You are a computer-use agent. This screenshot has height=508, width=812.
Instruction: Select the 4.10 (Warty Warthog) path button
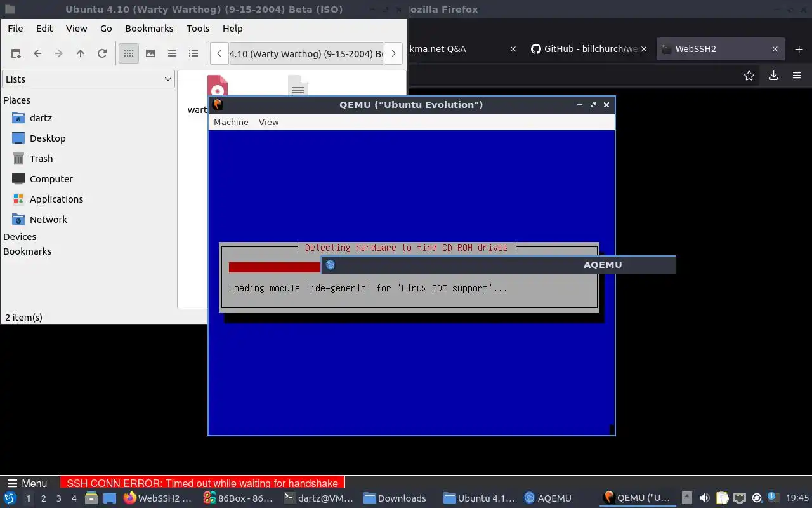306,54
